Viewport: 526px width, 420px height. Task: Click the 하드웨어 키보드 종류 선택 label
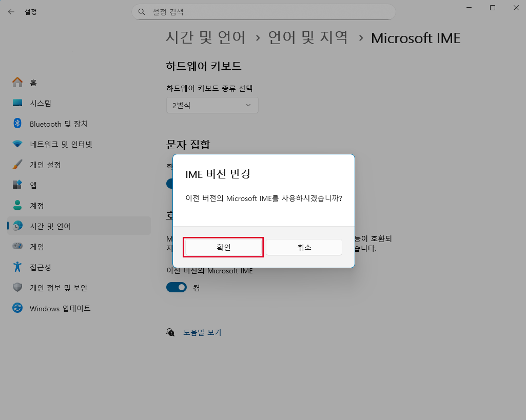tap(209, 88)
